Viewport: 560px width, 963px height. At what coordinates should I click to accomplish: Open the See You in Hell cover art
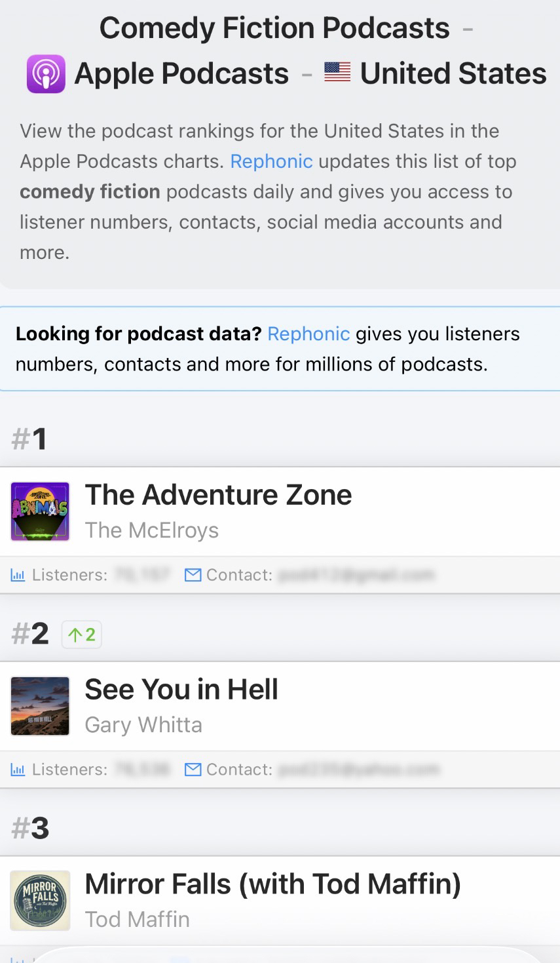click(40, 706)
